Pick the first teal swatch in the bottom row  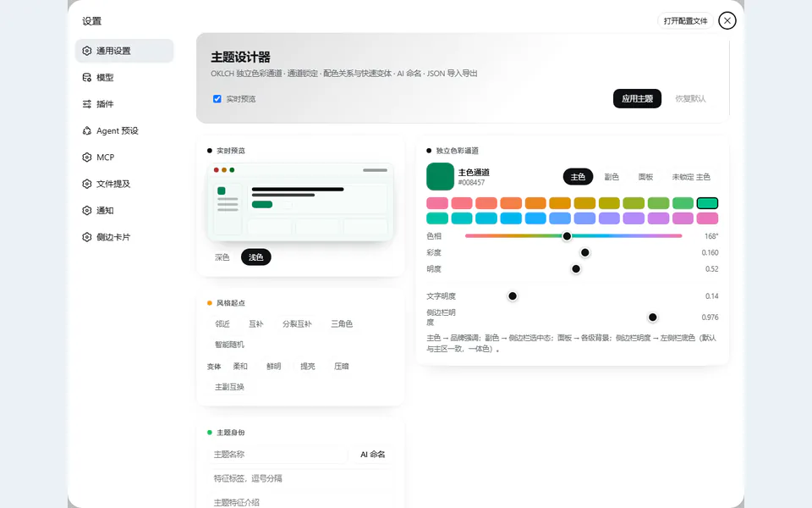tap(437, 218)
